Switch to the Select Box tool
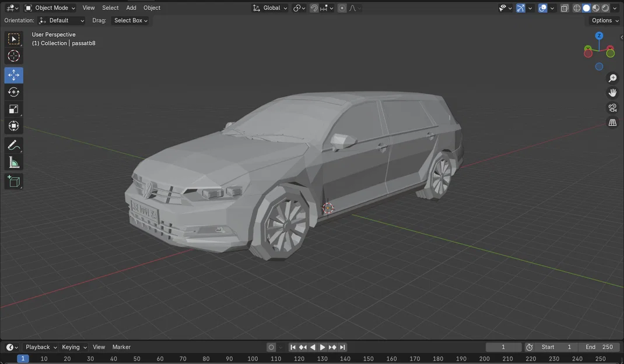Screen dimensions: 624x364 [13, 38]
